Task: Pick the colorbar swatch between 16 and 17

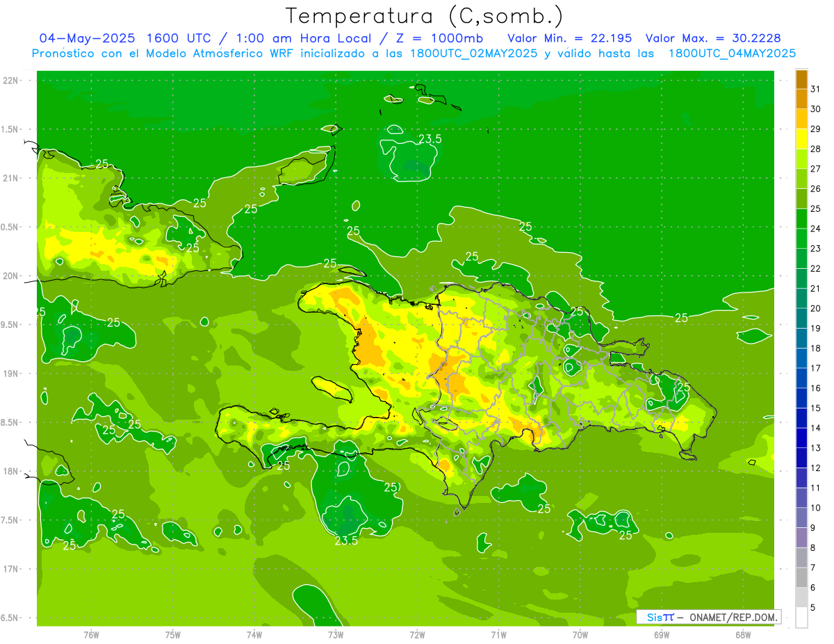Action: (x=801, y=378)
